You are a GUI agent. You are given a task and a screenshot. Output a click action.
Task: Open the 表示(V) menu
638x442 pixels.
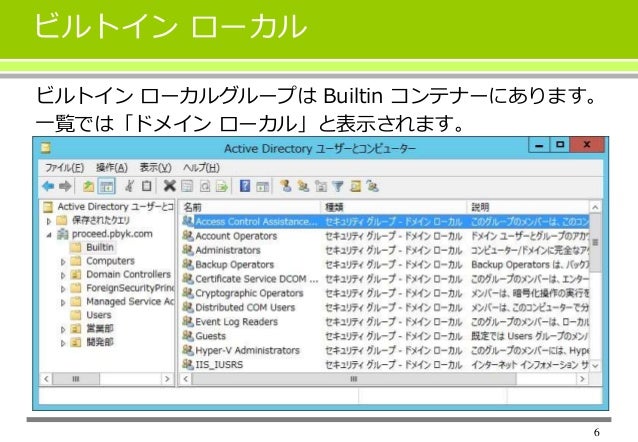click(x=155, y=167)
